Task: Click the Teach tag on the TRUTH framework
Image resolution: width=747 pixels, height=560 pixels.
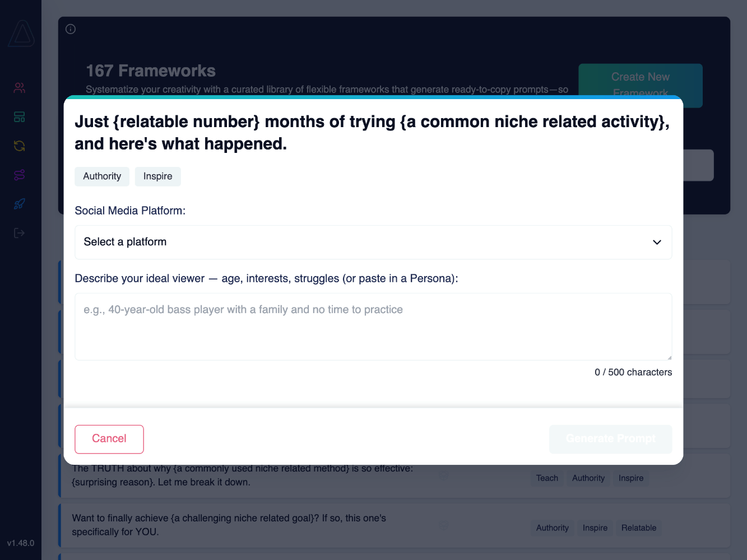Action: (x=546, y=478)
